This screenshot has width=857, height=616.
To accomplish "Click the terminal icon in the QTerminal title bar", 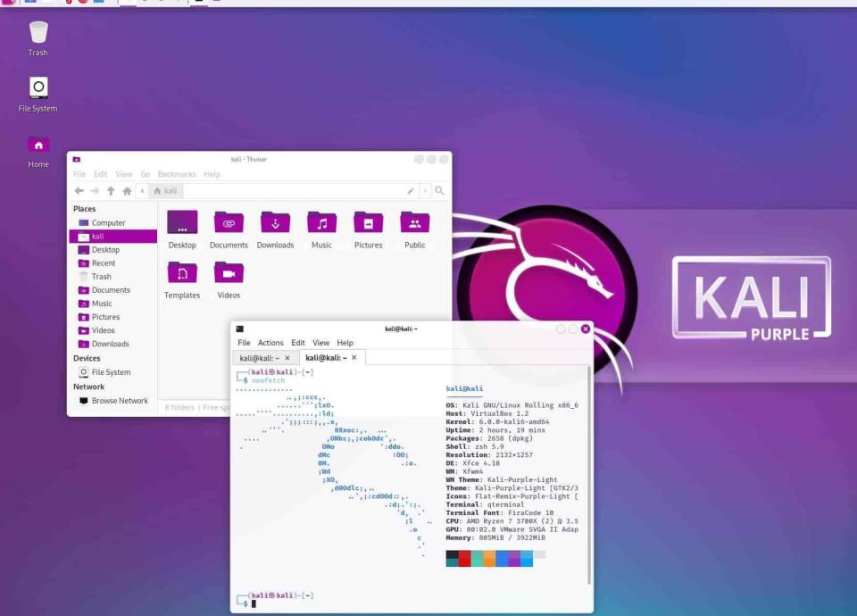I will [x=239, y=329].
